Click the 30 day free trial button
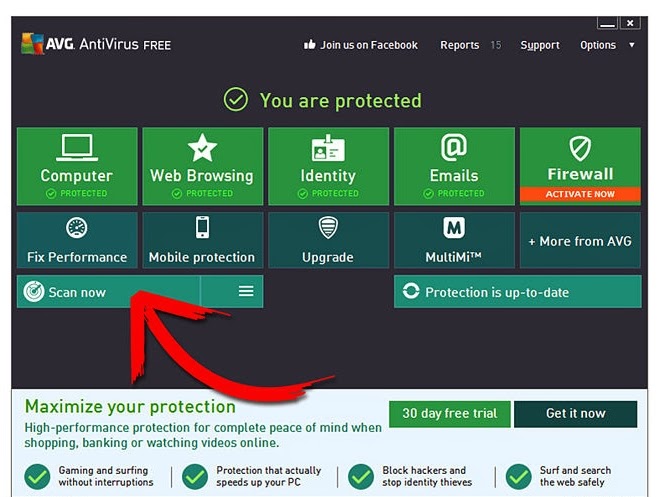Viewport: 665px width, 497px height. [x=450, y=413]
